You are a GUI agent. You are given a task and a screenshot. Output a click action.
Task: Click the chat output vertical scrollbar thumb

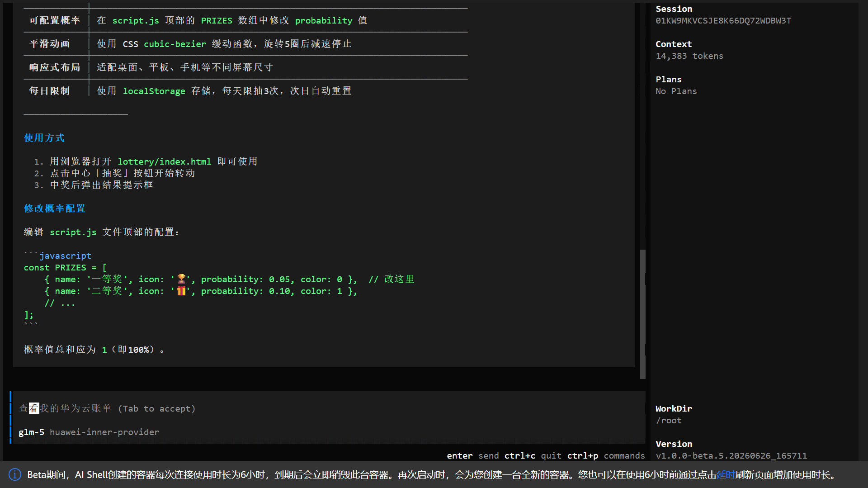(x=642, y=314)
